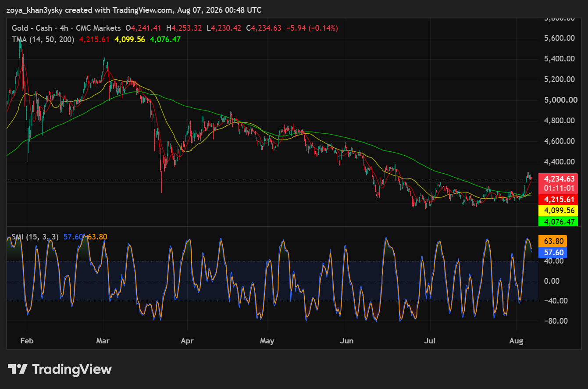
Task: Click blue 57.60 value in SMI legend
Action: pyautogui.click(x=74, y=237)
